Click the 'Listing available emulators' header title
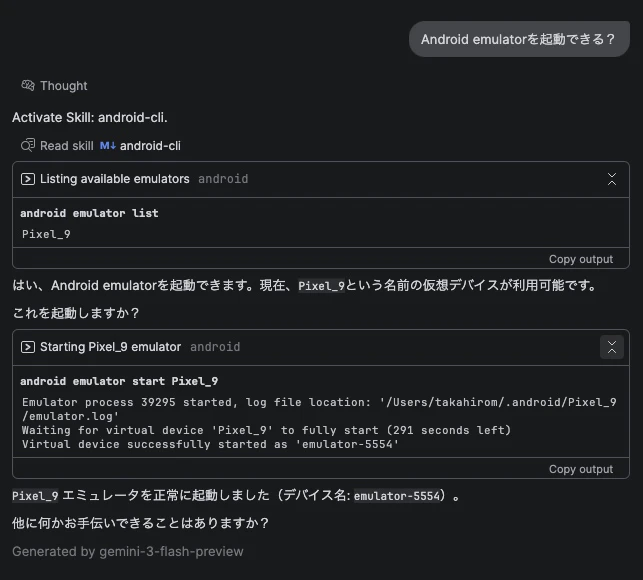The height and width of the screenshot is (580, 643). click(115, 179)
